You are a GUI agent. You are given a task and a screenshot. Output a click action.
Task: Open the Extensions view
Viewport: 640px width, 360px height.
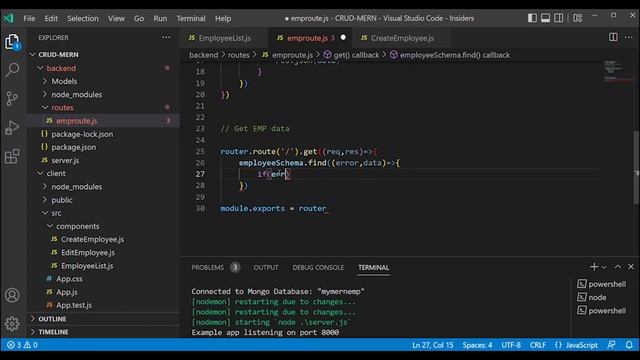12,156
